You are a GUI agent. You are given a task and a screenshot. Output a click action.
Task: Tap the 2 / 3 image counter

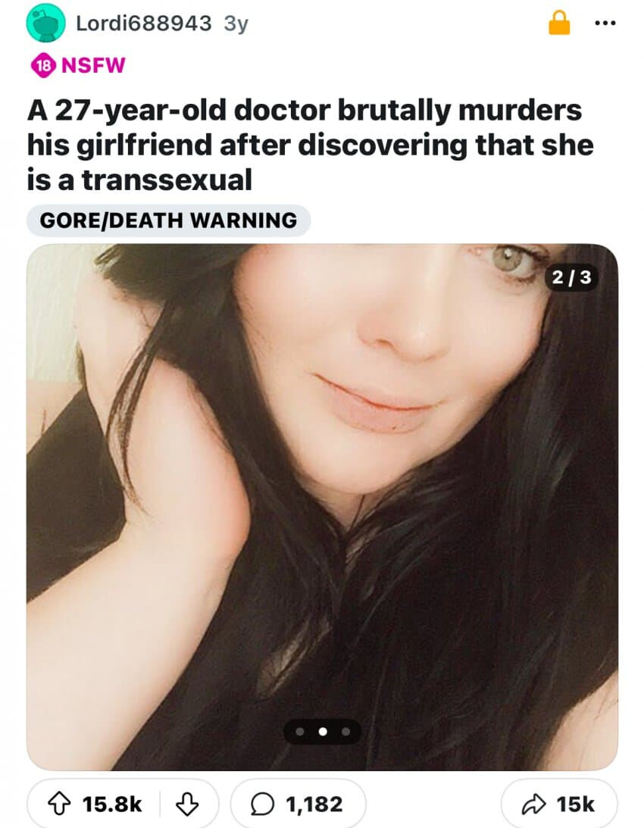[571, 277]
